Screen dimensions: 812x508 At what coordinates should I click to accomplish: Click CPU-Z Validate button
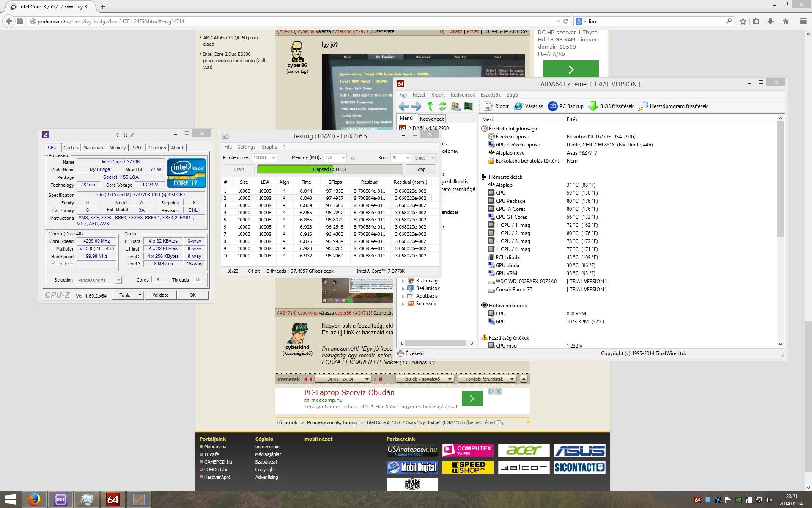click(x=160, y=295)
